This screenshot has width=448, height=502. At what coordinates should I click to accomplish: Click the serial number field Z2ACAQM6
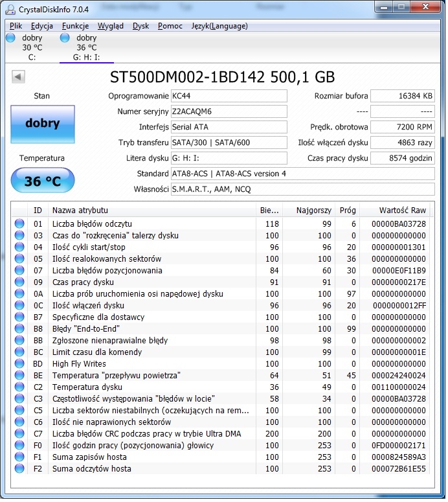229,111
